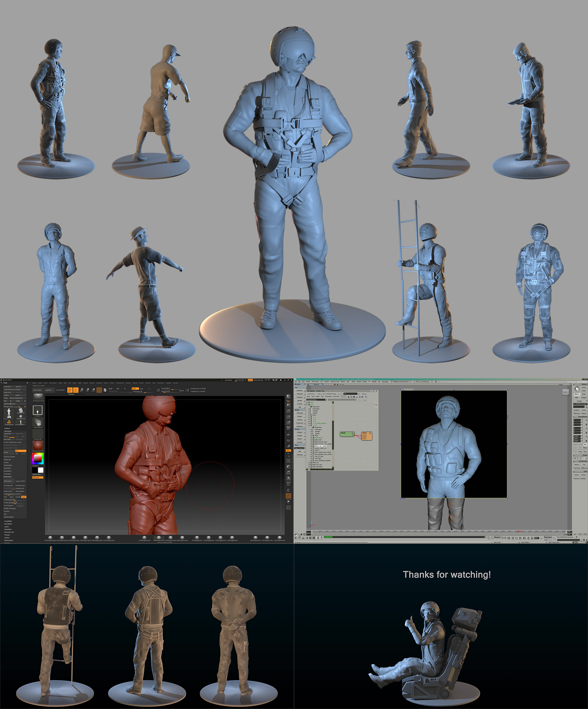The image size is (588, 709).
Task: Open the Material menu in ZBrush
Action: (x=99, y=383)
